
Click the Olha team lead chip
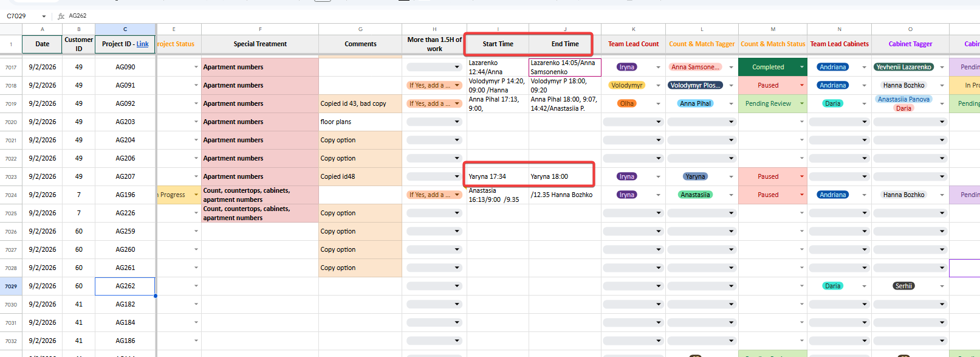pyautogui.click(x=626, y=103)
